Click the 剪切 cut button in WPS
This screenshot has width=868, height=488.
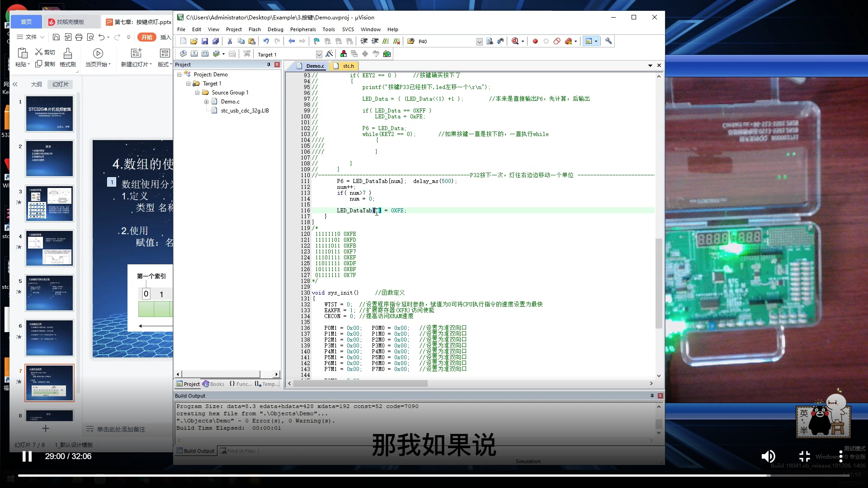click(x=45, y=52)
